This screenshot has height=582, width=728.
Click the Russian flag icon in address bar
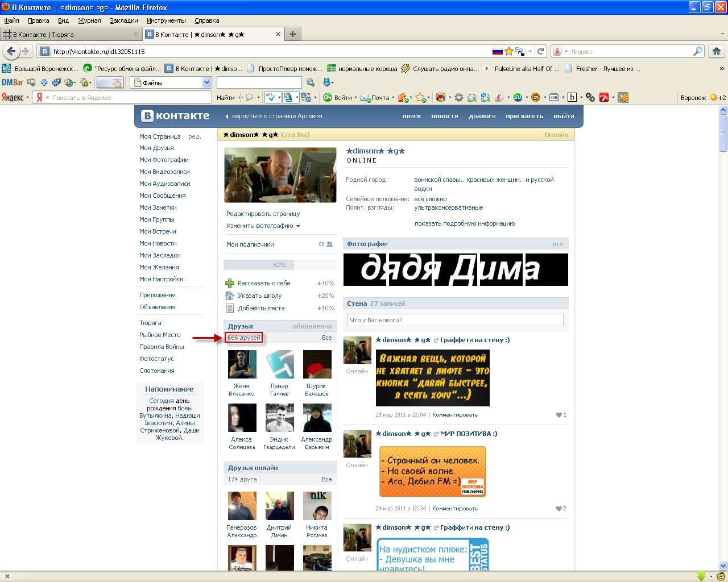(x=498, y=51)
